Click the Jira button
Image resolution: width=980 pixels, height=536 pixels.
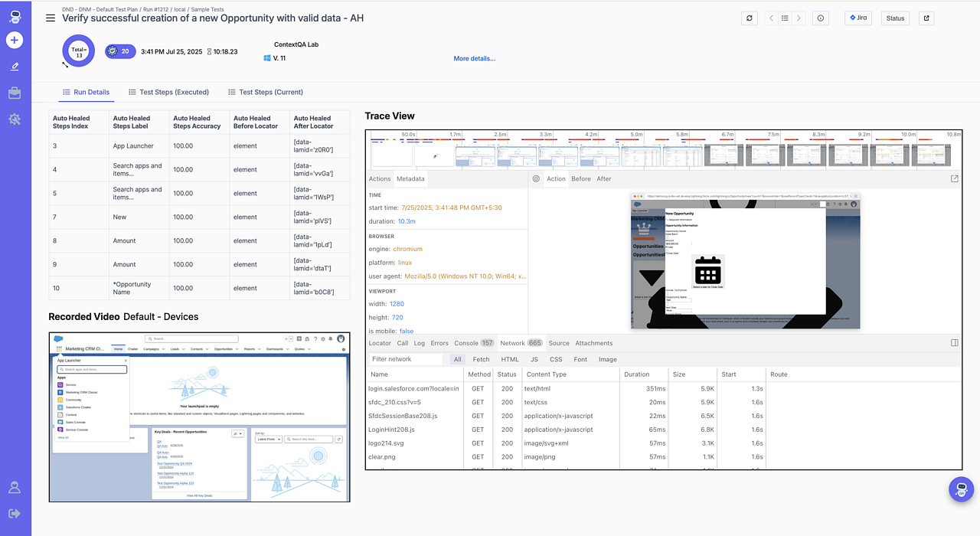pos(857,18)
